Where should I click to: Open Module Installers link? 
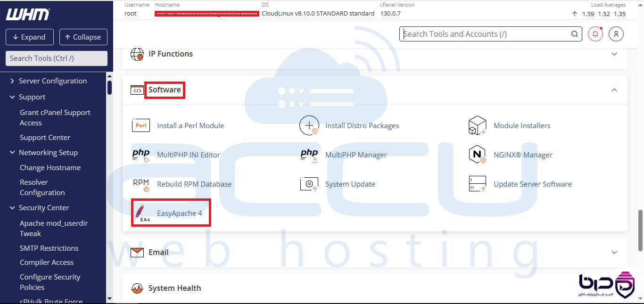pos(522,125)
